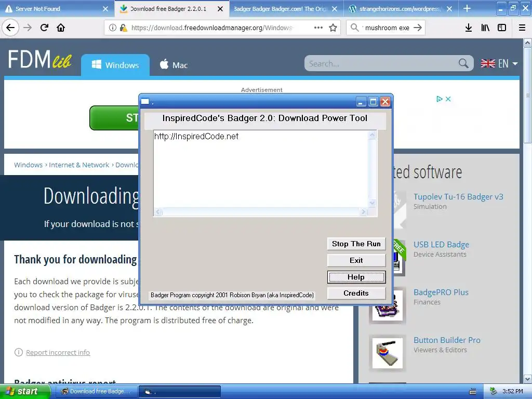Viewport: 532px width, 399px height.
Task: Submit the mushroom exe search arrow
Action: [418, 28]
